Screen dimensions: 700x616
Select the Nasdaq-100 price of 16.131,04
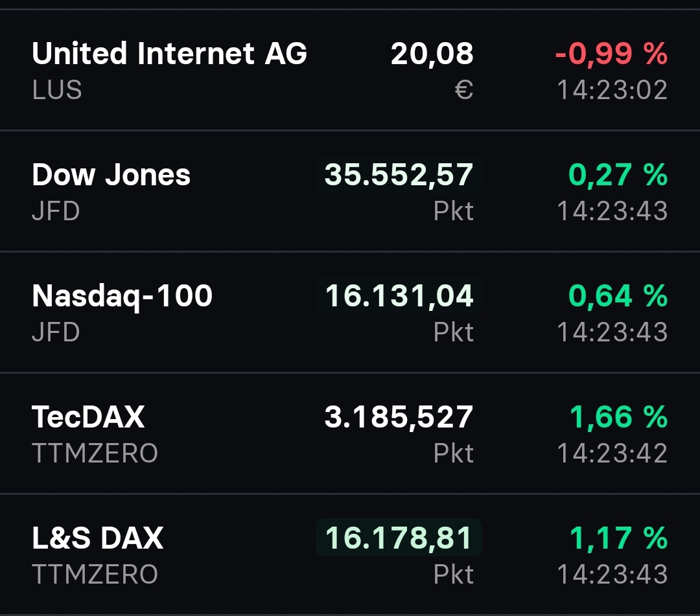click(397, 296)
